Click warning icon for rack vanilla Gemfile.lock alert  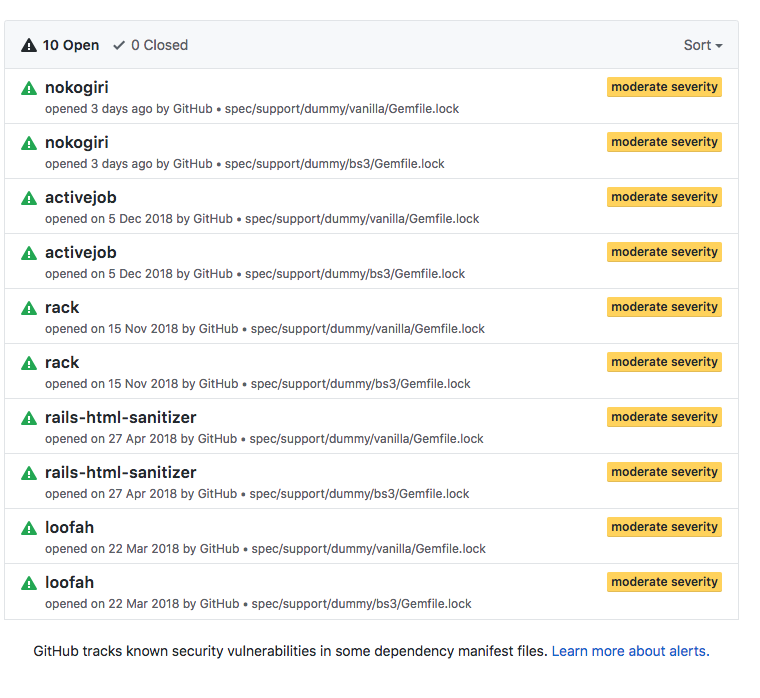tap(29, 308)
